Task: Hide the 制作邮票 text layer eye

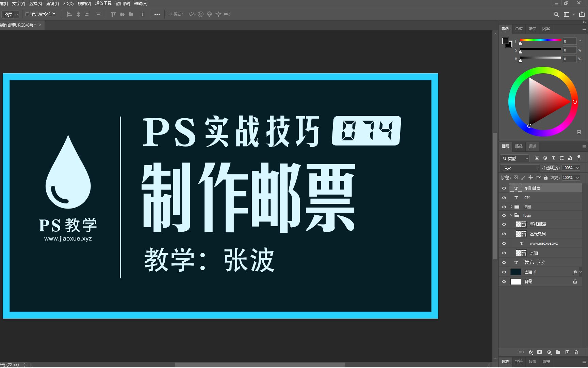Action: tap(504, 188)
